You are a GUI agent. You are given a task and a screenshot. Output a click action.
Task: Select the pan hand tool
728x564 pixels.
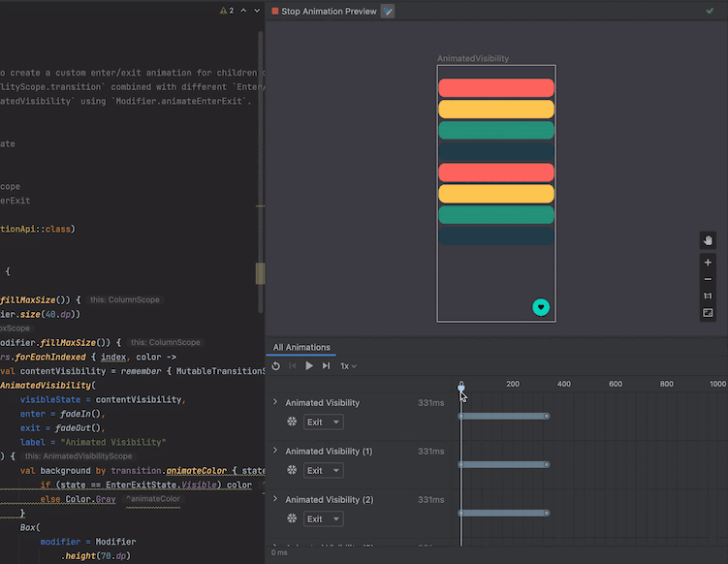click(708, 240)
